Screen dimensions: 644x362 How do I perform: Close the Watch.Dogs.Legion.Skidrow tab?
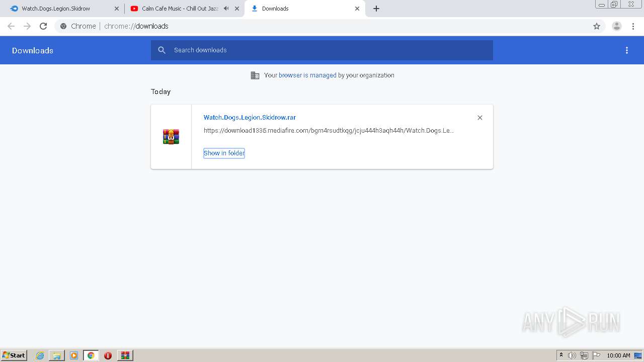(117, 9)
